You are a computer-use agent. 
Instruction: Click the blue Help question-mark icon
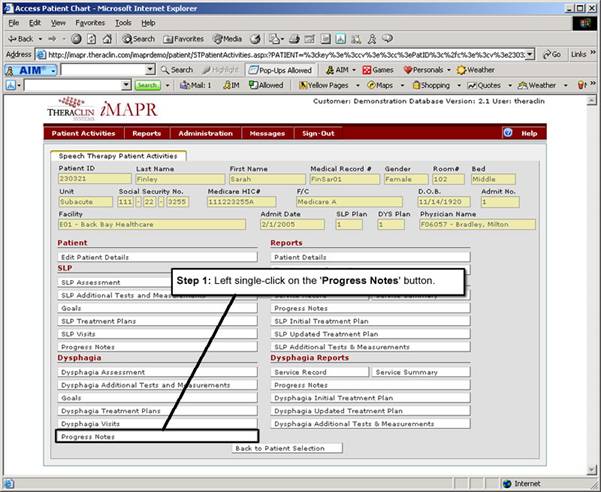pos(508,133)
